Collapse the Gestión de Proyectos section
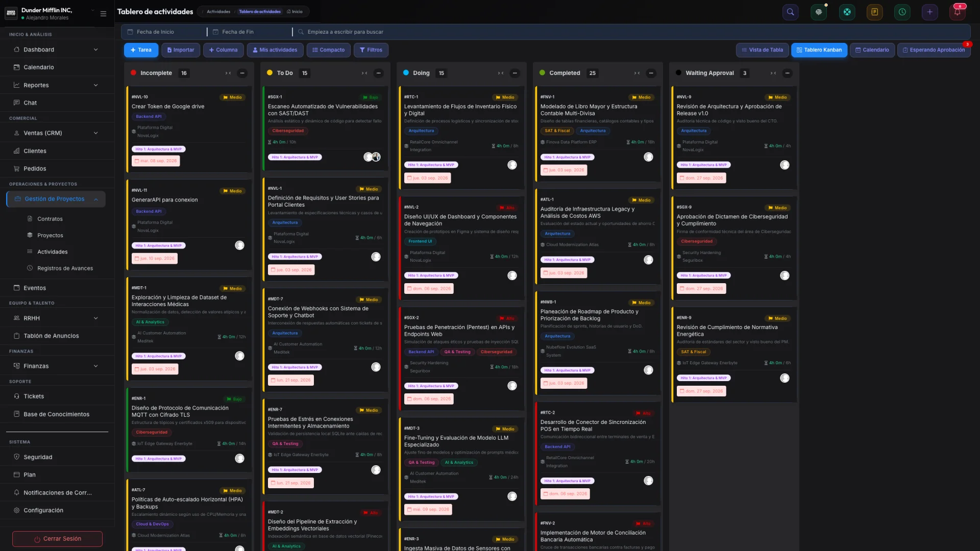The height and width of the screenshot is (551, 980). point(56,199)
